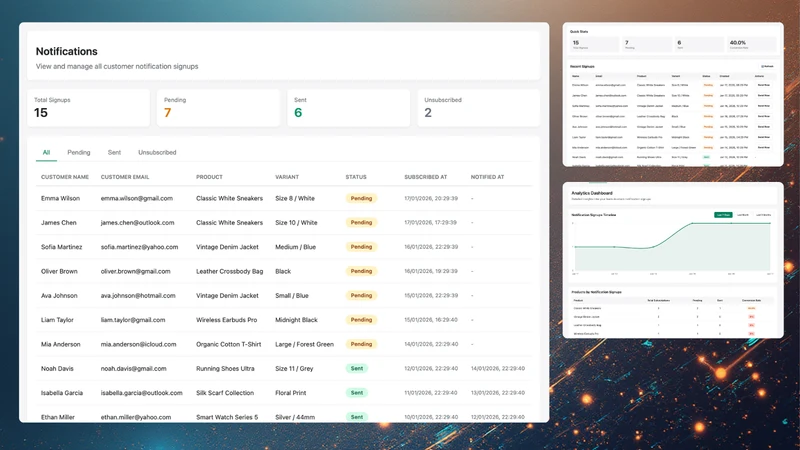800x450 pixels.
Task: Select the customer name Mia Anderson
Action: [x=61, y=344]
